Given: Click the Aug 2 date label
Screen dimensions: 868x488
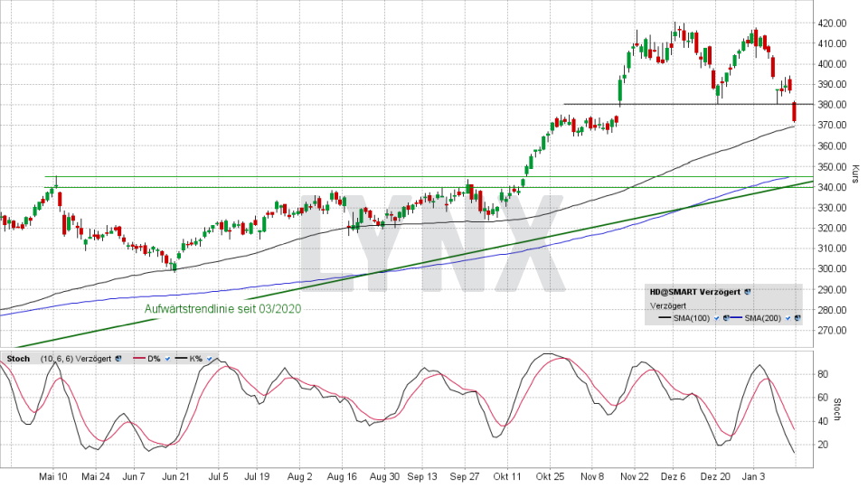Looking at the screenshot, I should (x=299, y=476).
